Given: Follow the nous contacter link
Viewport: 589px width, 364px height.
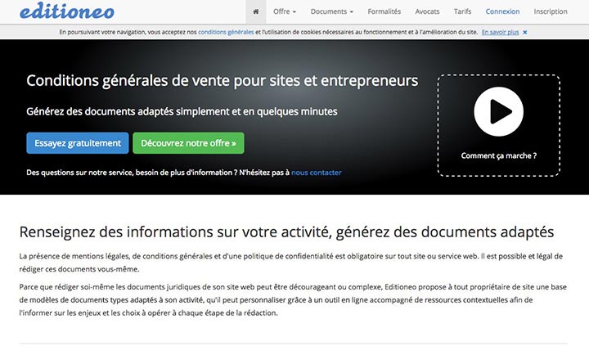Looking at the screenshot, I should 316,173.
